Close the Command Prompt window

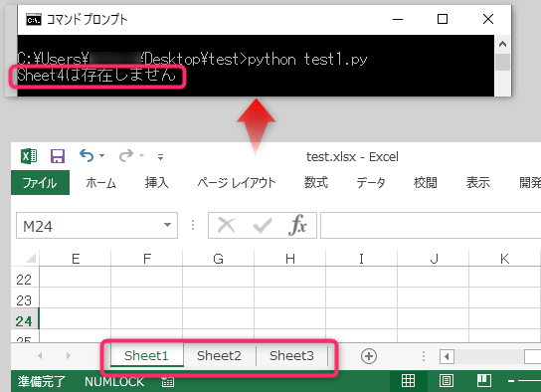click(x=488, y=19)
